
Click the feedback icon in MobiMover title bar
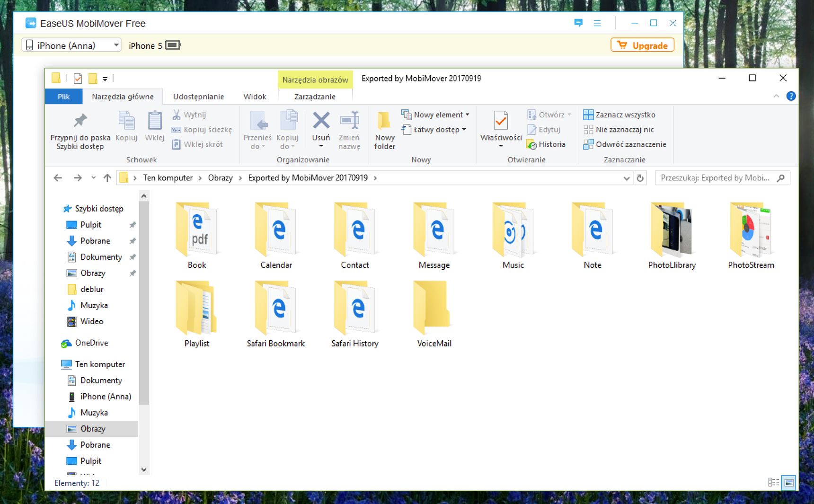(578, 23)
